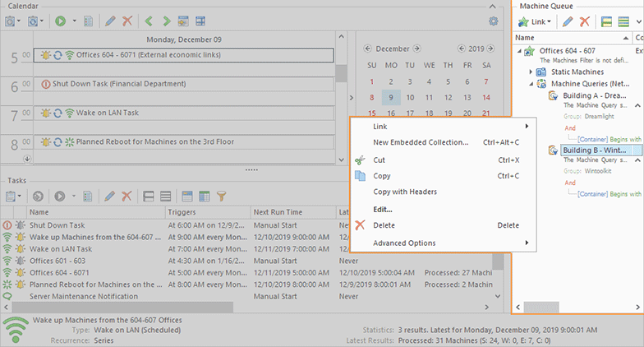Select the Shut Down Task row in Tasks
This screenshot has height=347, width=644.
(x=57, y=224)
